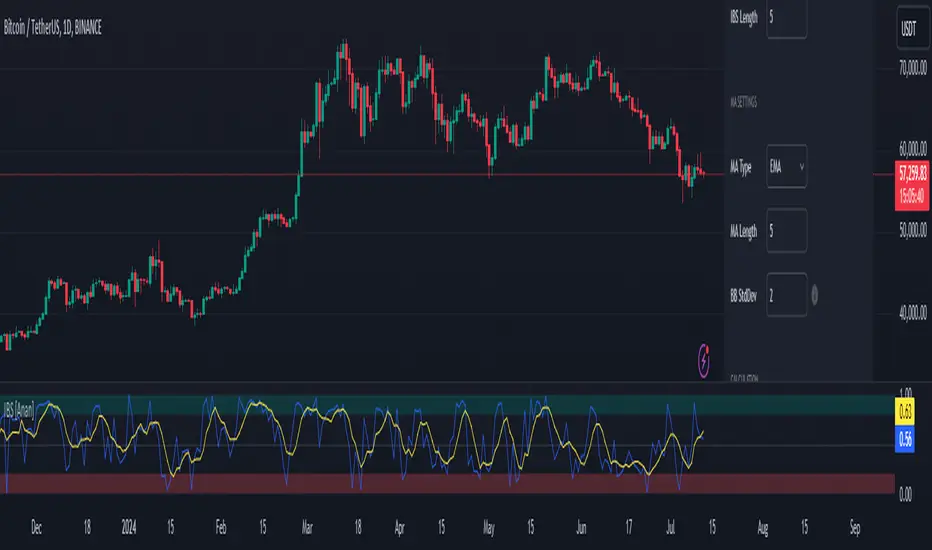The height and width of the screenshot is (550, 932).
Task: Expand the MA Type chevron arrow
Action: click(x=801, y=167)
